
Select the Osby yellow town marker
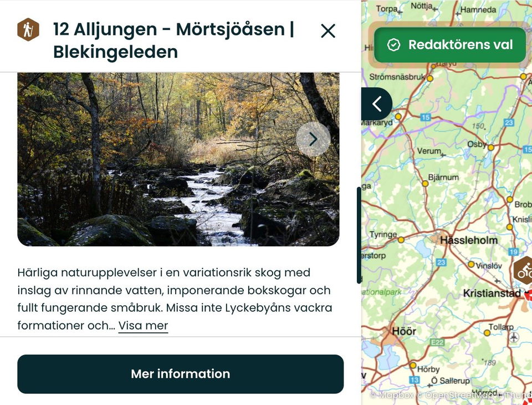point(490,148)
